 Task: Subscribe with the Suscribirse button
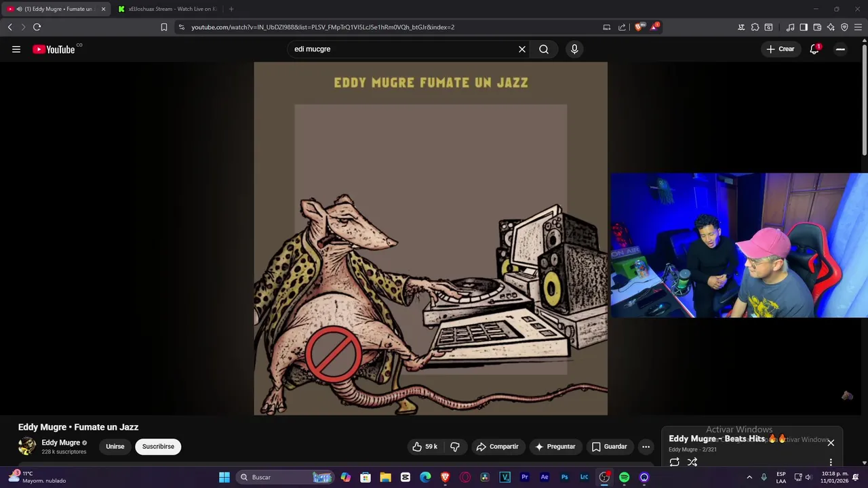tap(158, 447)
